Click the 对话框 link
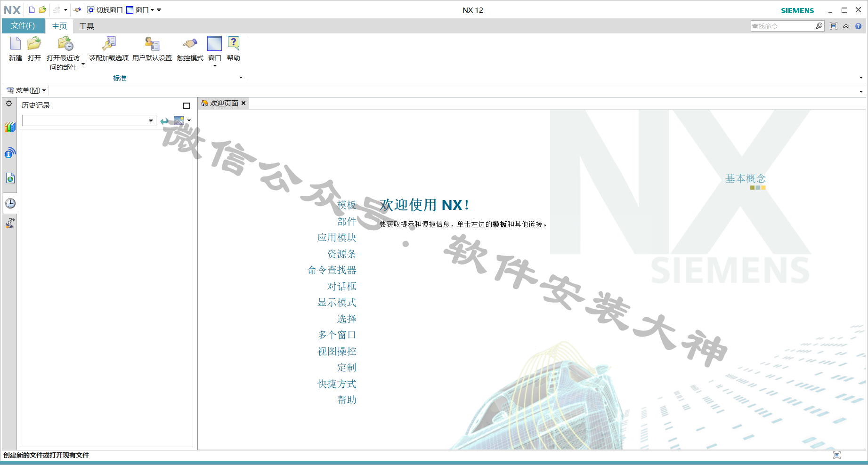The width and height of the screenshot is (868, 465). [x=342, y=287]
